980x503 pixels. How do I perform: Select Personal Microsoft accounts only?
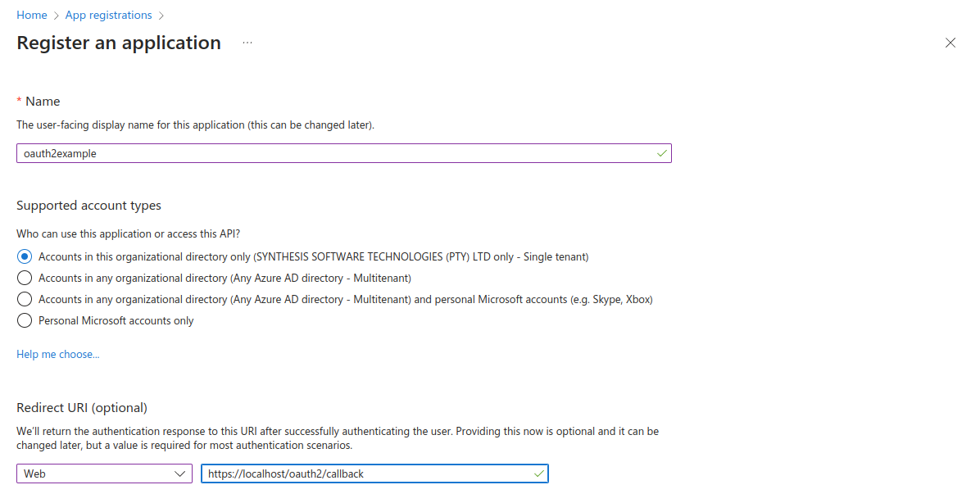tap(25, 320)
